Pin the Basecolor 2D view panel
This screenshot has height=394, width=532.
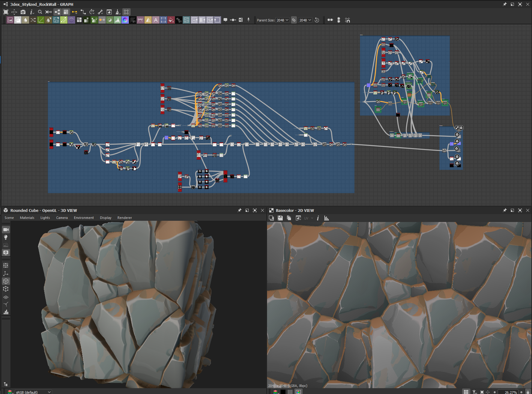pyautogui.click(x=505, y=211)
